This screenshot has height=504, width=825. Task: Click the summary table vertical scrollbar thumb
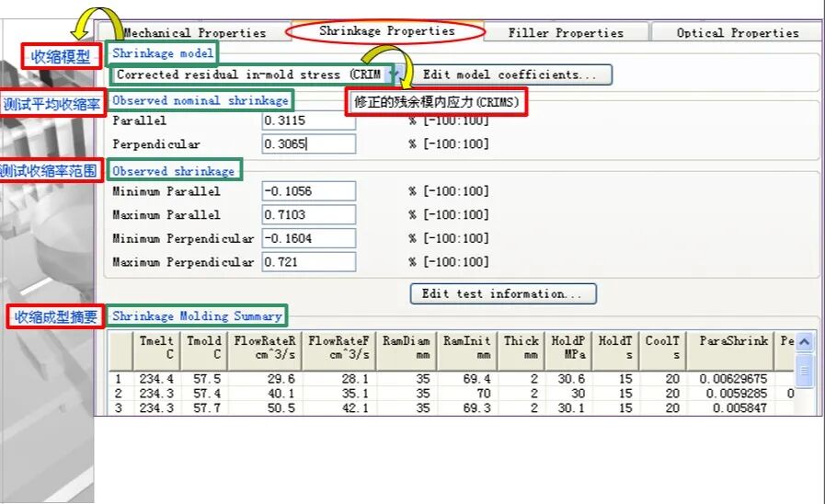(x=804, y=372)
